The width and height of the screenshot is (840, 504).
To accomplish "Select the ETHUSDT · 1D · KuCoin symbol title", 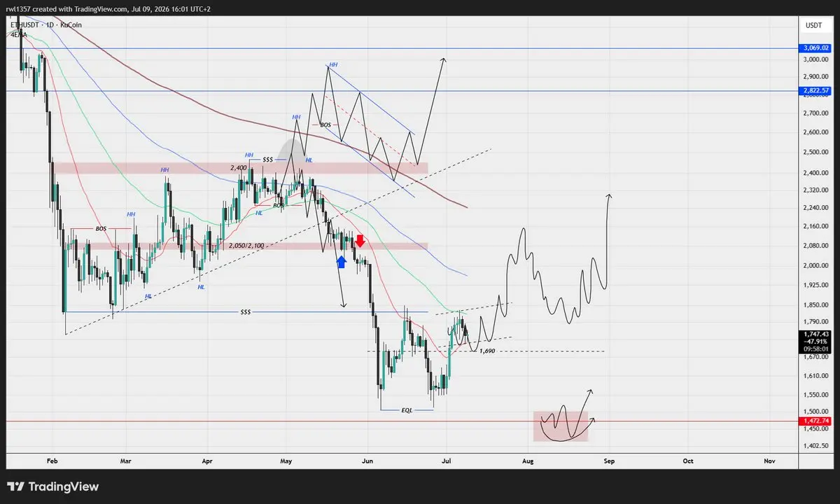I will point(46,24).
